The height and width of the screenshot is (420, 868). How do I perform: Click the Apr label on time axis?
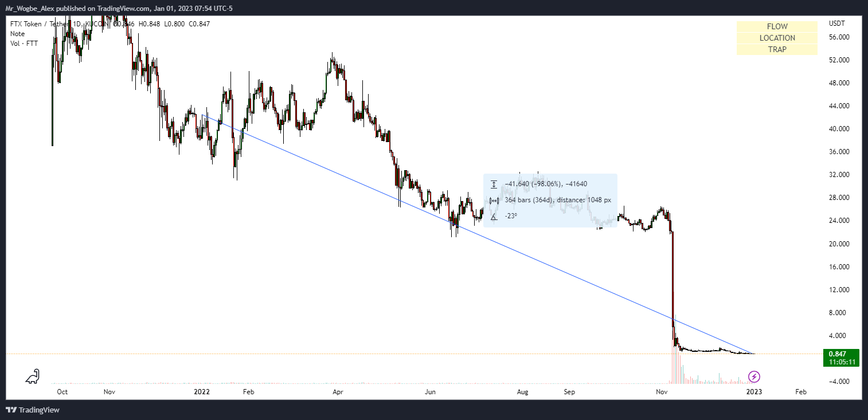[338, 392]
